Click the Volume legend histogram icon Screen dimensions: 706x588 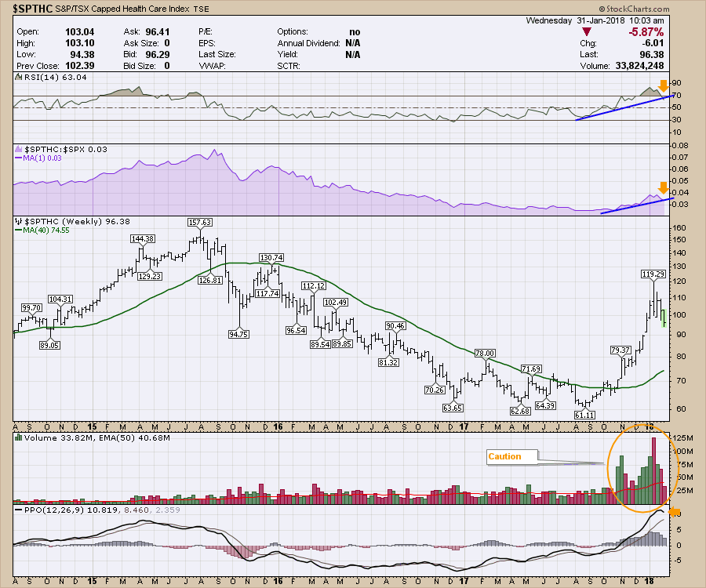pyautogui.click(x=19, y=437)
